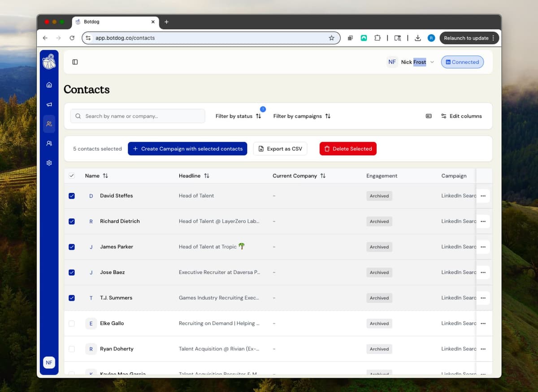Click Archived badge in David Steffes row
The width and height of the screenshot is (538, 392).
(379, 196)
